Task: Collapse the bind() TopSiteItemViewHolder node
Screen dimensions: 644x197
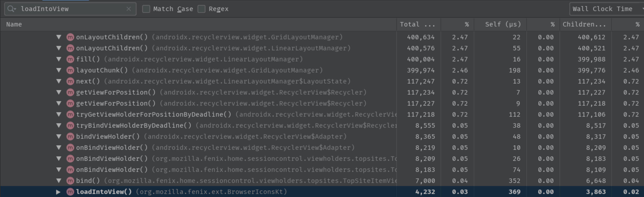Action: click(59, 181)
